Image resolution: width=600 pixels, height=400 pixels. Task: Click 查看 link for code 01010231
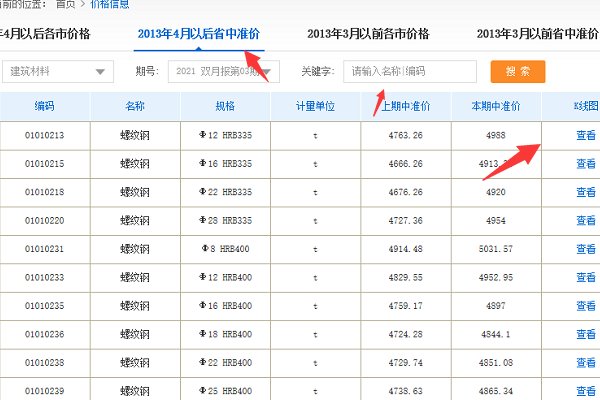click(586, 249)
